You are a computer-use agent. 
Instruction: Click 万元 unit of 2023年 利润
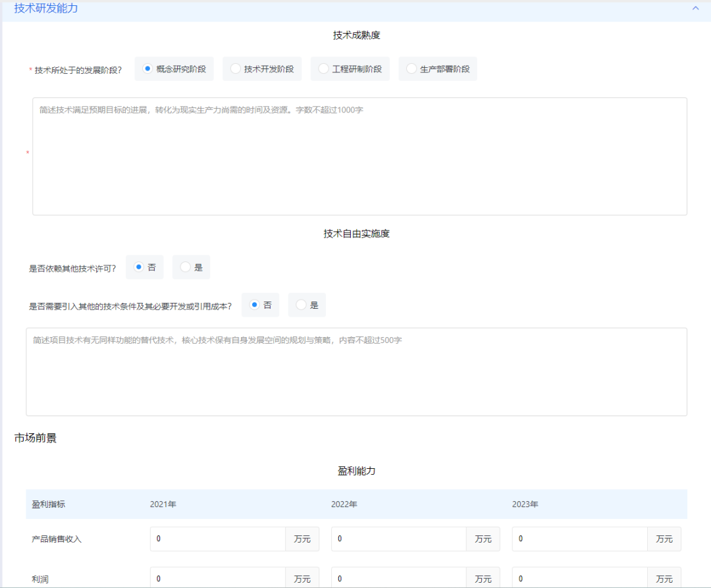(x=664, y=579)
